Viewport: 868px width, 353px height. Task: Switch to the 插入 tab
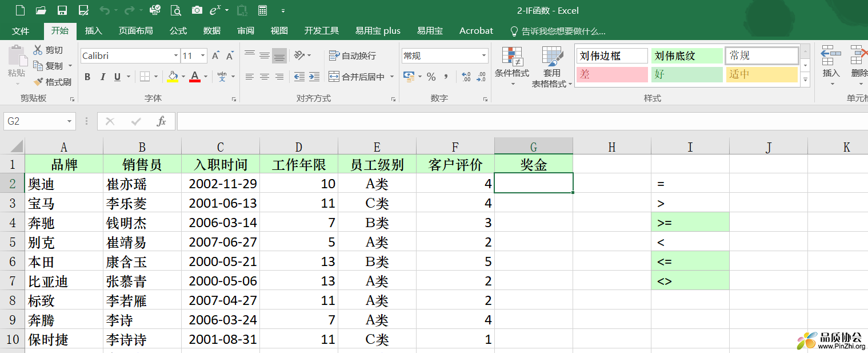point(94,31)
